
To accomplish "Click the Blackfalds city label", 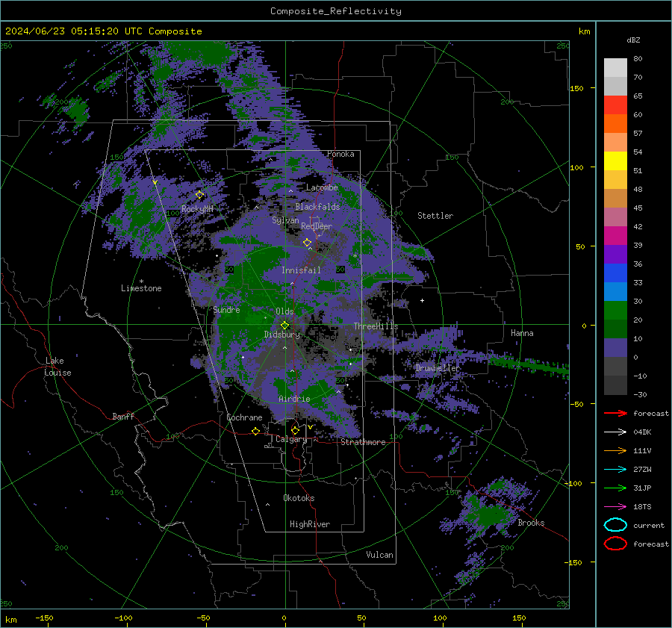I will (317, 207).
